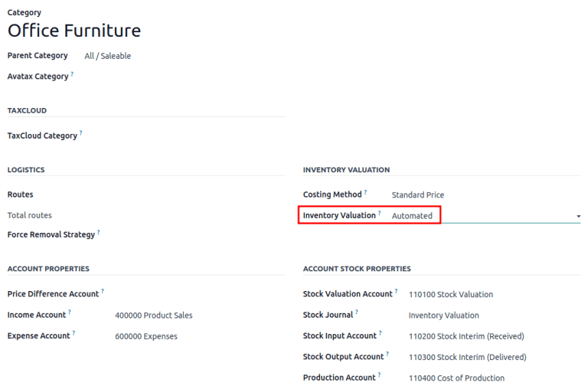Click question mark beside Inventory Valuation label
Image resolution: width=588 pixels, height=386 pixels.
click(380, 214)
